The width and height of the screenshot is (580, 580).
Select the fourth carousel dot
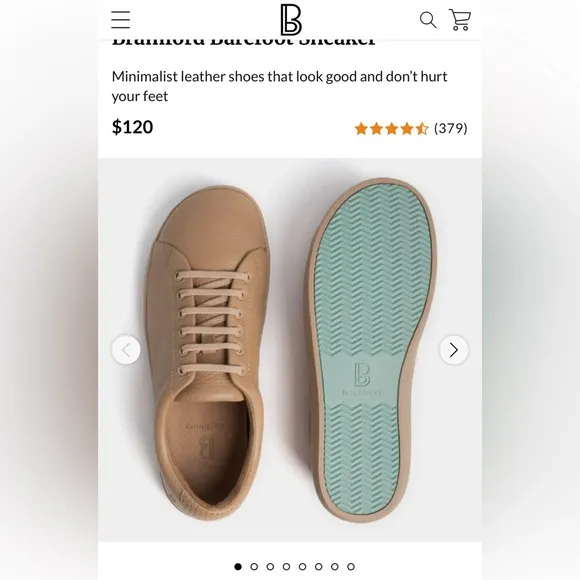click(x=286, y=566)
